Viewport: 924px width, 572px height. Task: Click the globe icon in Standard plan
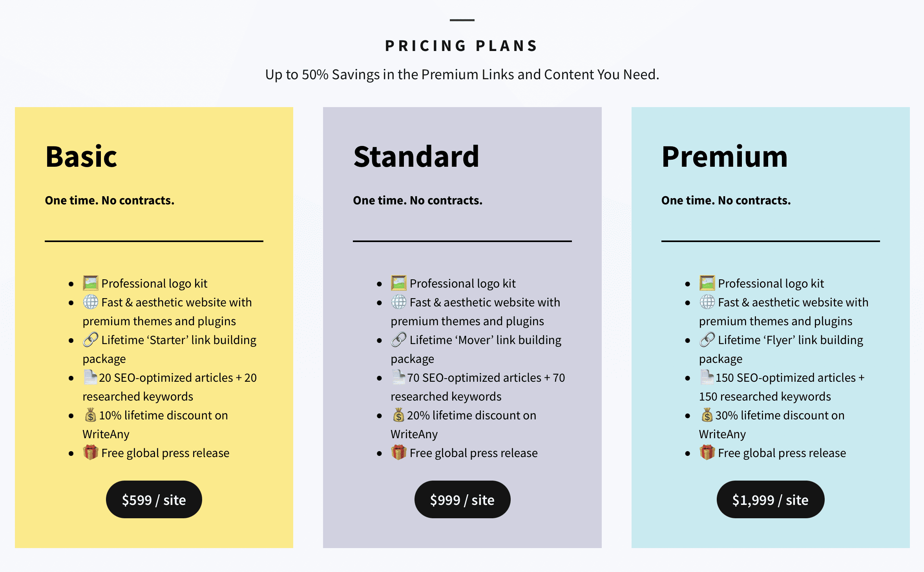pos(398,302)
